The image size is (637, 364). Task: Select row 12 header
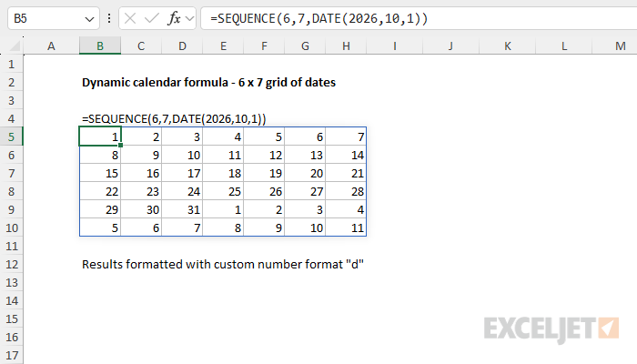click(11, 265)
